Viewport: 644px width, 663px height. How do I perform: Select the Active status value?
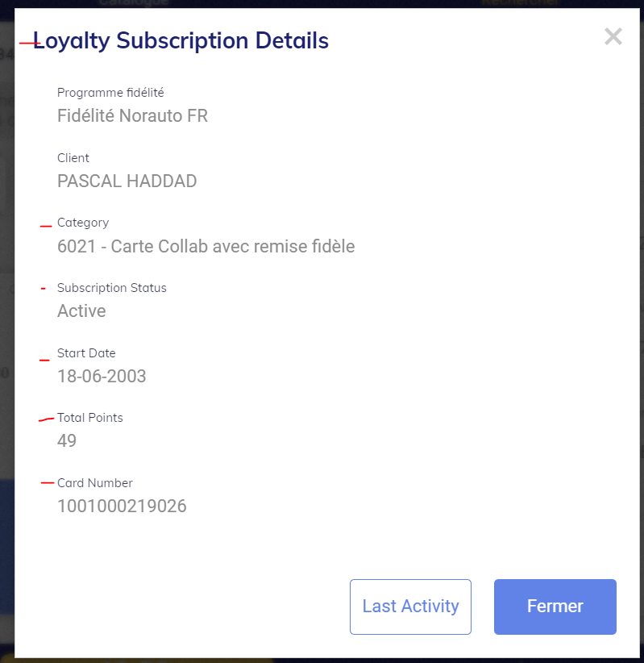[81, 311]
